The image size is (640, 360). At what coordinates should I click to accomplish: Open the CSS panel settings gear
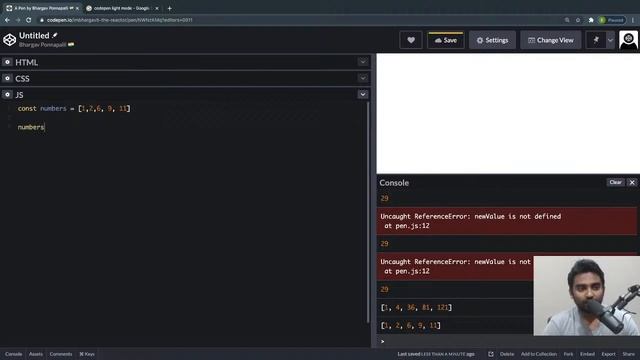point(7,78)
